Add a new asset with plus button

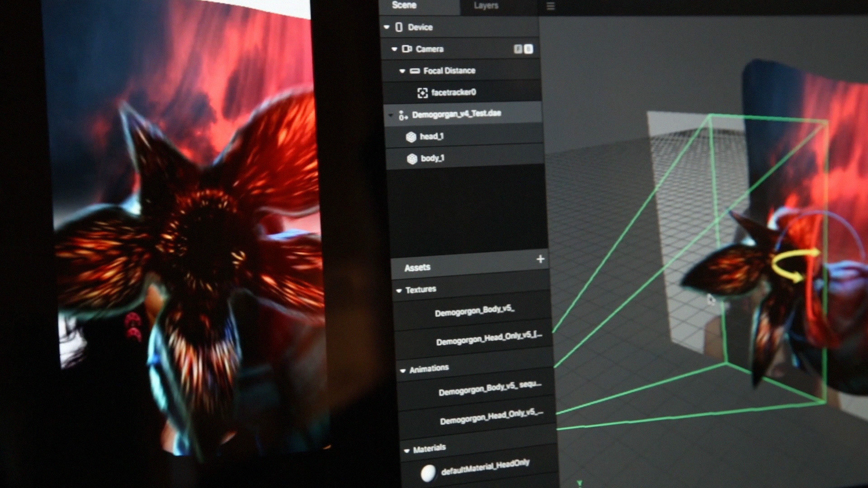[540, 259]
